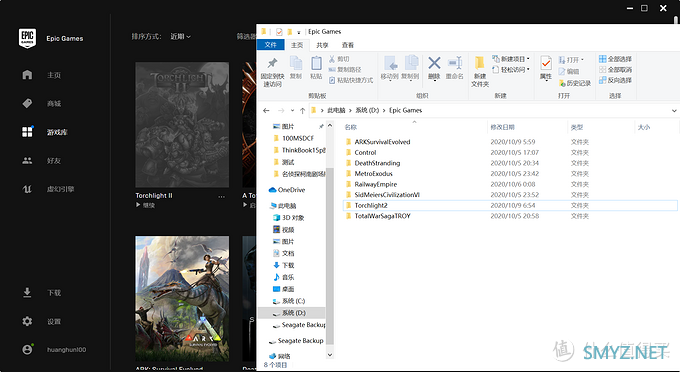Select 100MSDCF in Quick access
This screenshot has width=680, height=372.
(293, 138)
